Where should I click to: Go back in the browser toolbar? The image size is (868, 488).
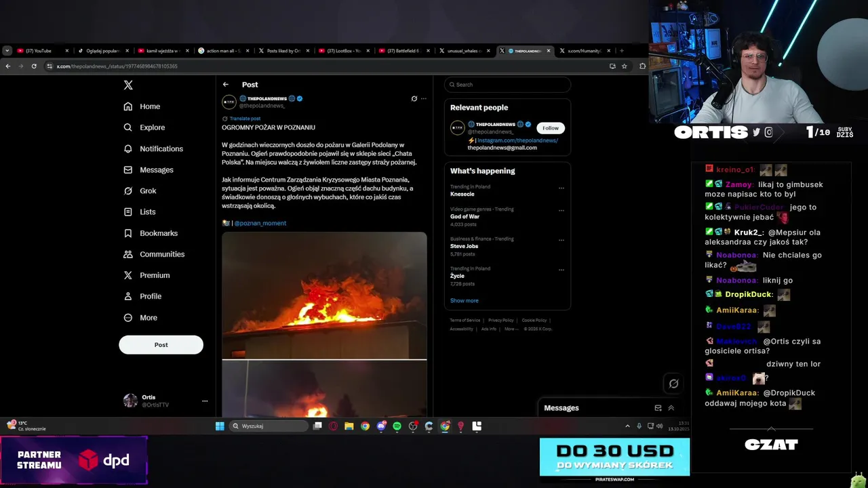point(7,66)
